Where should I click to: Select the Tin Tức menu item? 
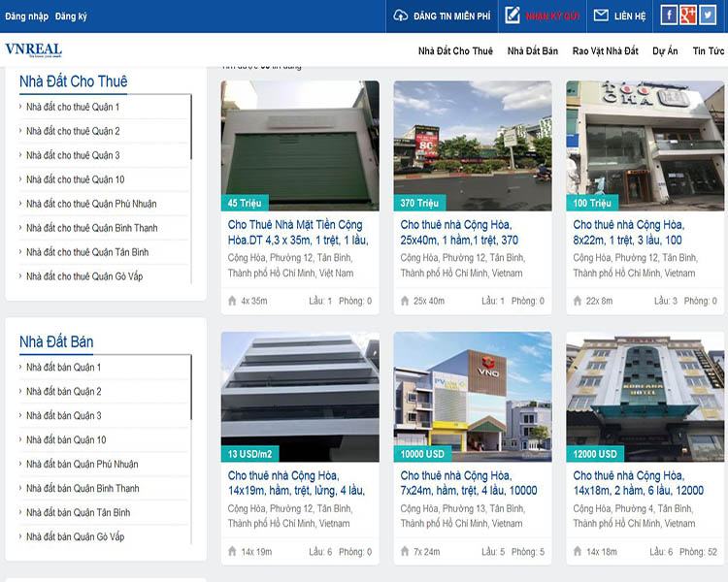(x=708, y=50)
